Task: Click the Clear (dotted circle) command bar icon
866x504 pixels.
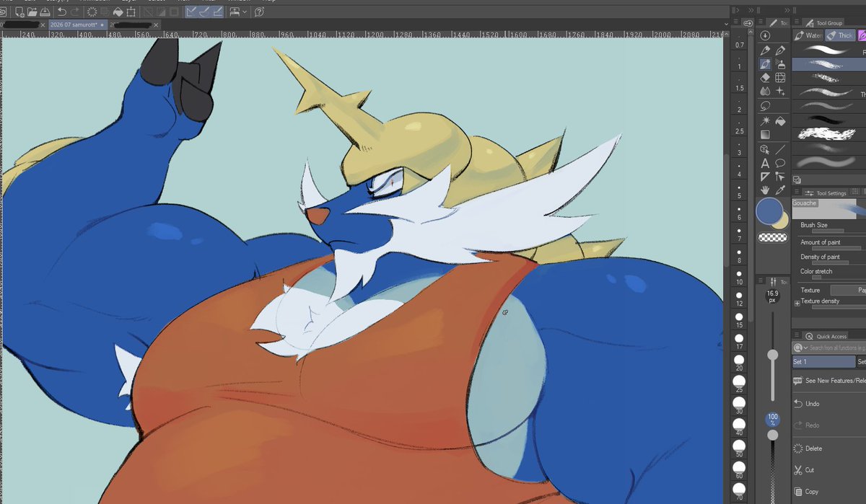Action: 92,12
